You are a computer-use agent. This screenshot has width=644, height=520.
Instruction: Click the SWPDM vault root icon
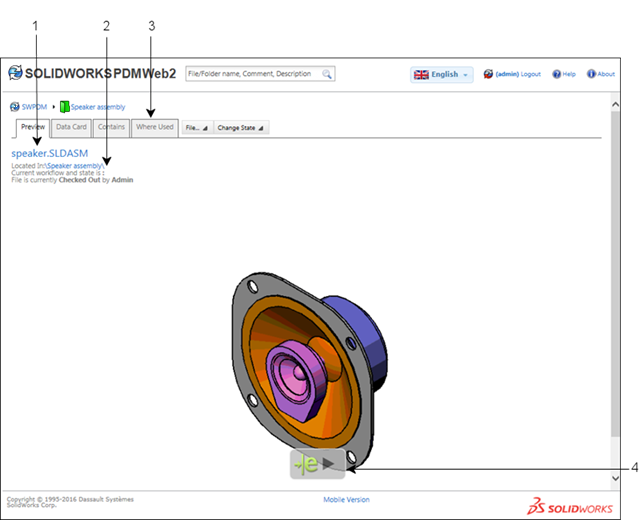point(15,106)
